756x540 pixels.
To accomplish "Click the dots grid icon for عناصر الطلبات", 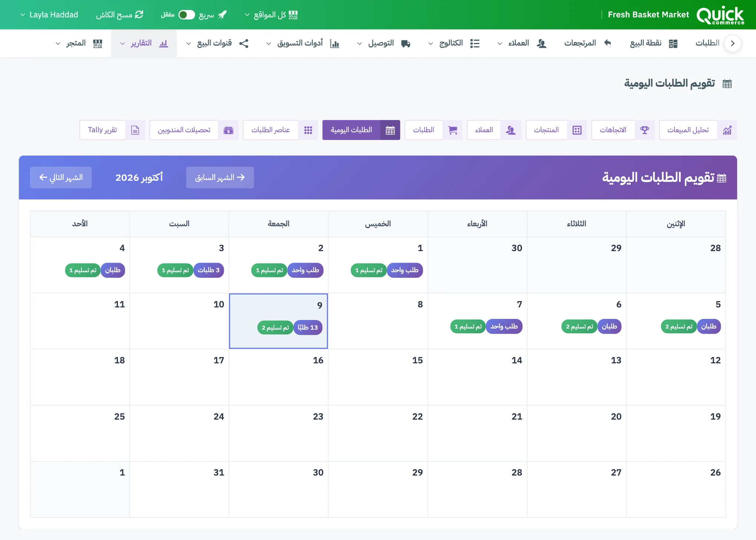I will [x=308, y=130].
